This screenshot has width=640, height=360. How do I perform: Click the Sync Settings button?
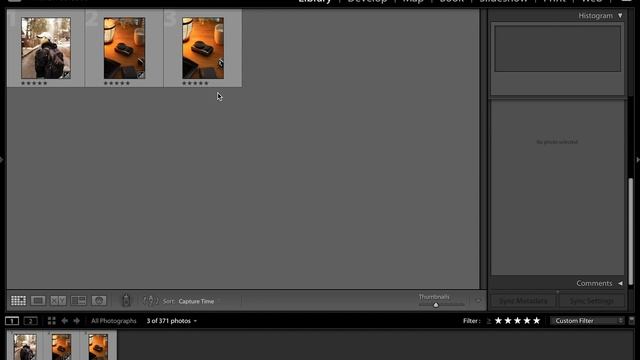(591, 301)
